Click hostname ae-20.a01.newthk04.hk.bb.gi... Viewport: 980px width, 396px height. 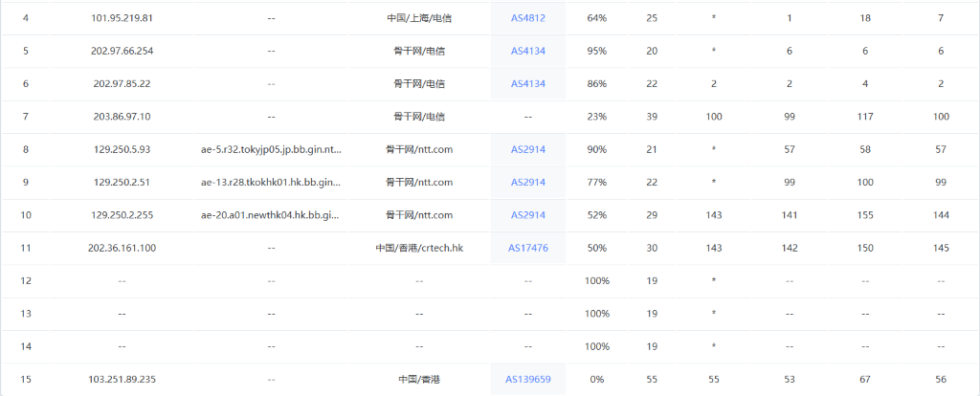[x=271, y=215]
